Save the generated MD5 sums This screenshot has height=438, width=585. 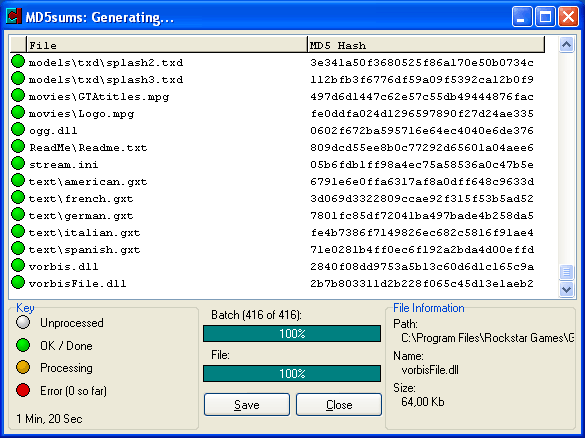coord(247,404)
